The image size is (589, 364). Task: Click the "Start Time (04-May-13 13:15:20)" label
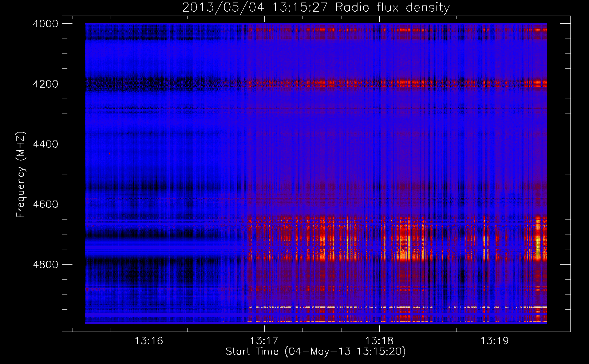[316, 352]
